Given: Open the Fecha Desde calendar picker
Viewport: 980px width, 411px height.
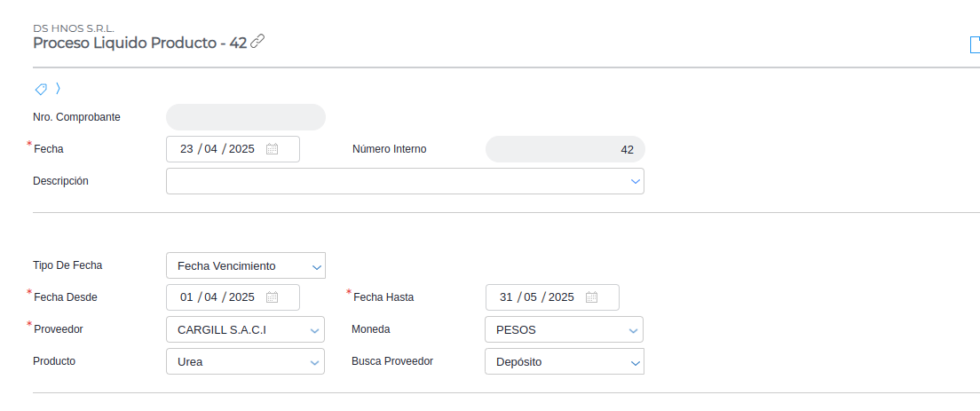Looking at the screenshot, I should pos(273,297).
